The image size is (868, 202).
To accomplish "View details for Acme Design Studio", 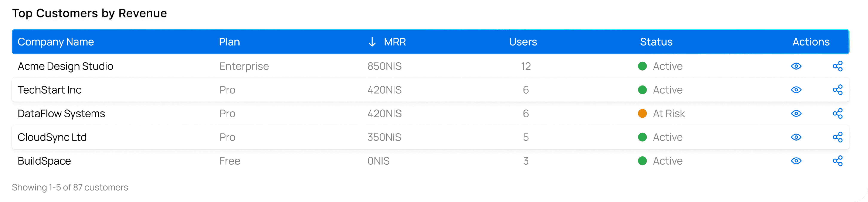I will pyautogui.click(x=796, y=66).
